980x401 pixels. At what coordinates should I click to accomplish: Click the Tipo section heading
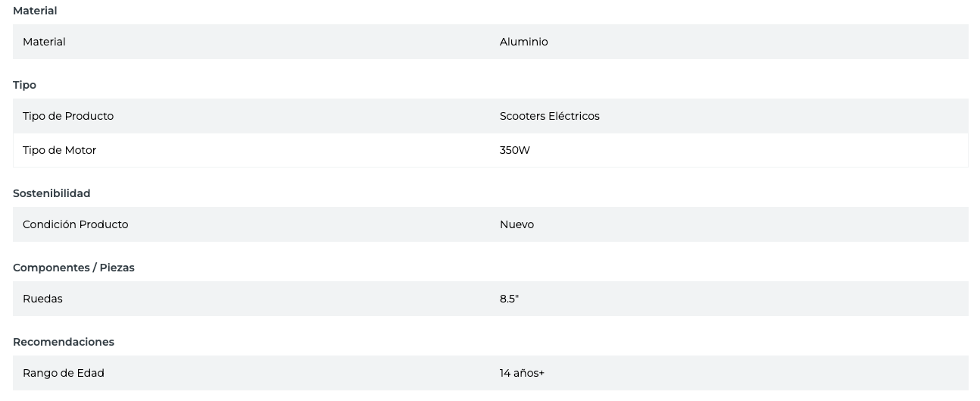[24, 85]
